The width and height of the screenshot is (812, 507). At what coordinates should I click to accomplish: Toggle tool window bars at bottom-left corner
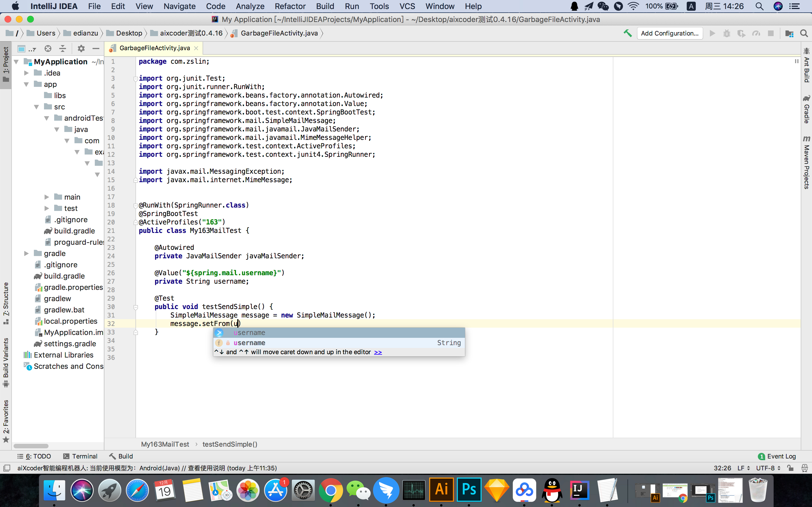[x=7, y=468]
